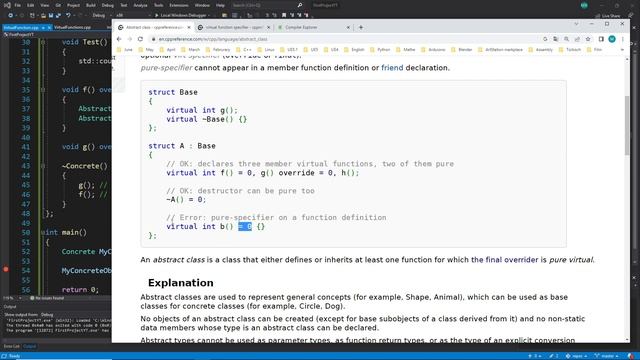This screenshot has width=640, height=360.
Task: Click the browser Back arrow
Action: click(x=119, y=39)
